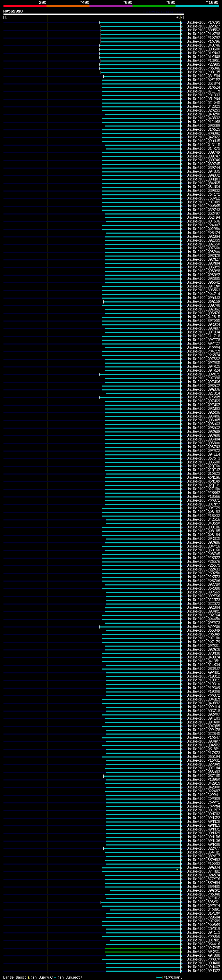222x980 pixels.
Task: Select hit label UniRef100_P13951
Action: 203,60
